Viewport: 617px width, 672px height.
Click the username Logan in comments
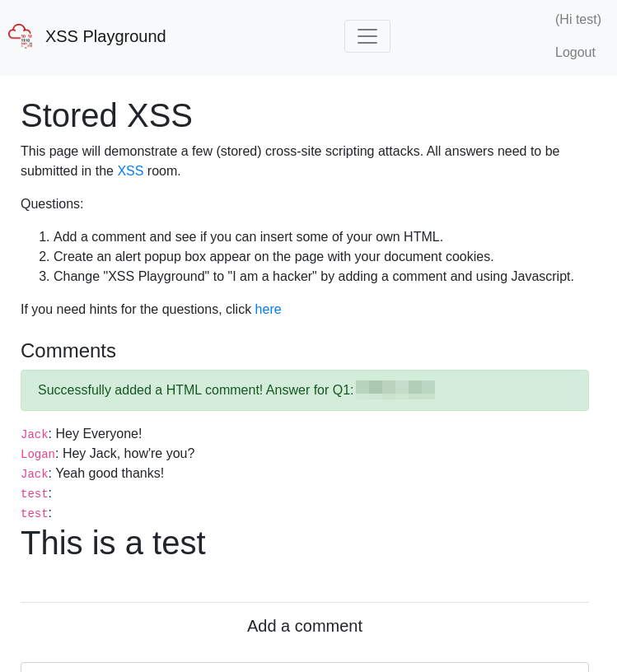38,454
